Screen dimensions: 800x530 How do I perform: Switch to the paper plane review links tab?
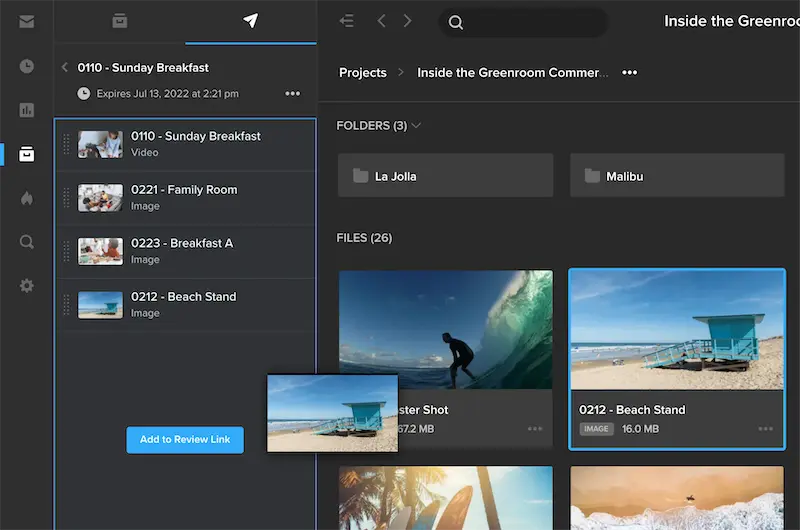[x=251, y=21]
